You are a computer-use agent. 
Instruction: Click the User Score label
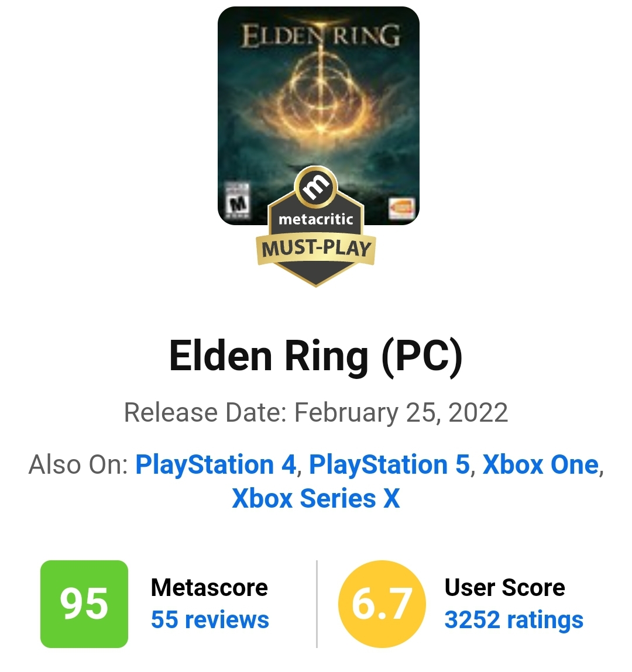coord(504,587)
